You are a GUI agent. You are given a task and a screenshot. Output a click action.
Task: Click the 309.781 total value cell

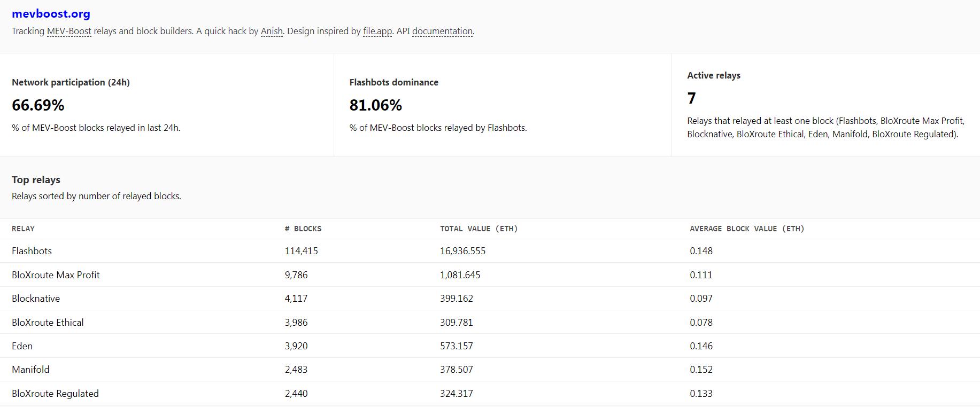coord(457,323)
